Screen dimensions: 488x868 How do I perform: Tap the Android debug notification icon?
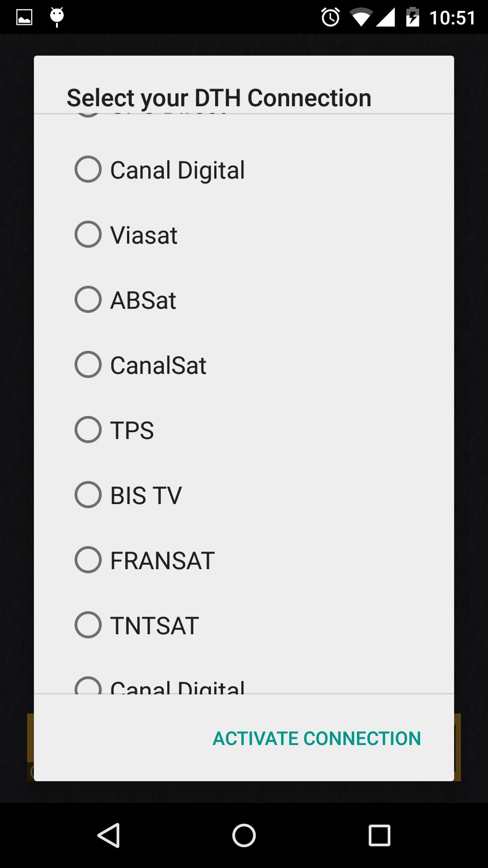point(57,17)
